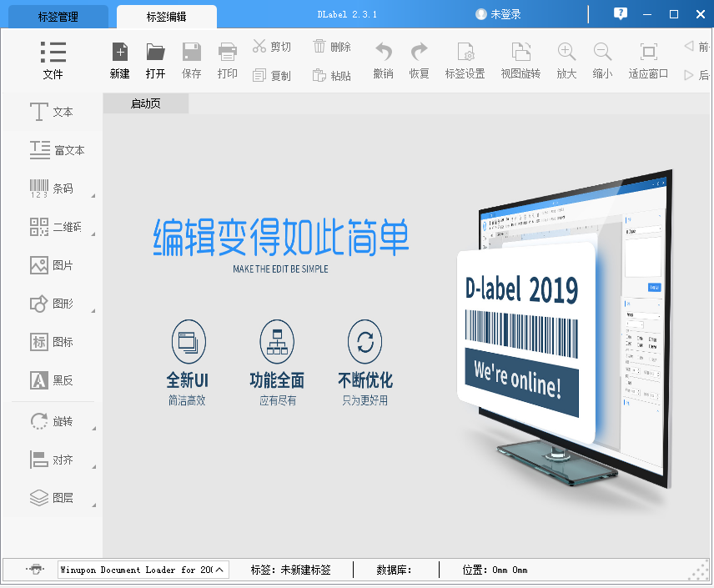Expand 对齐 alignment options arrow
Image resolution: width=714 pixels, height=588 pixels.
coord(93,467)
